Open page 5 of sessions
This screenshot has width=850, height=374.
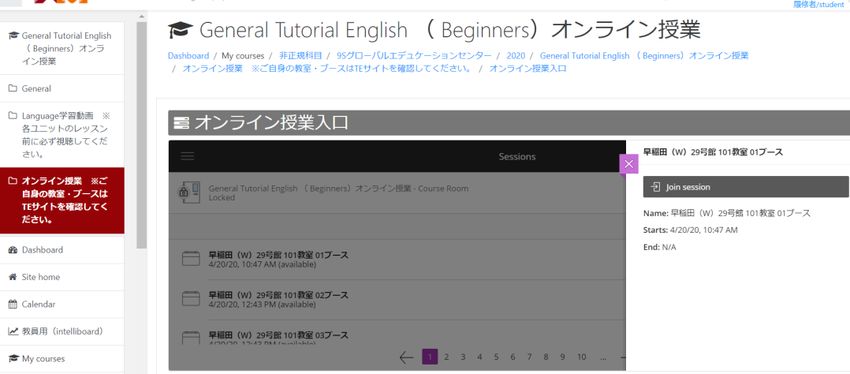pos(496,357)
